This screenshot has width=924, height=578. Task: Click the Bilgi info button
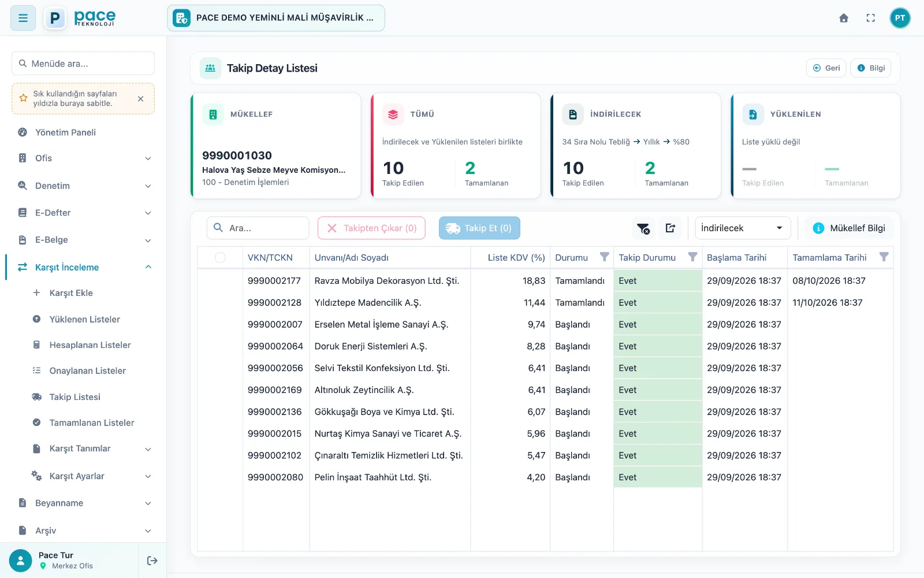pos(871,68)
